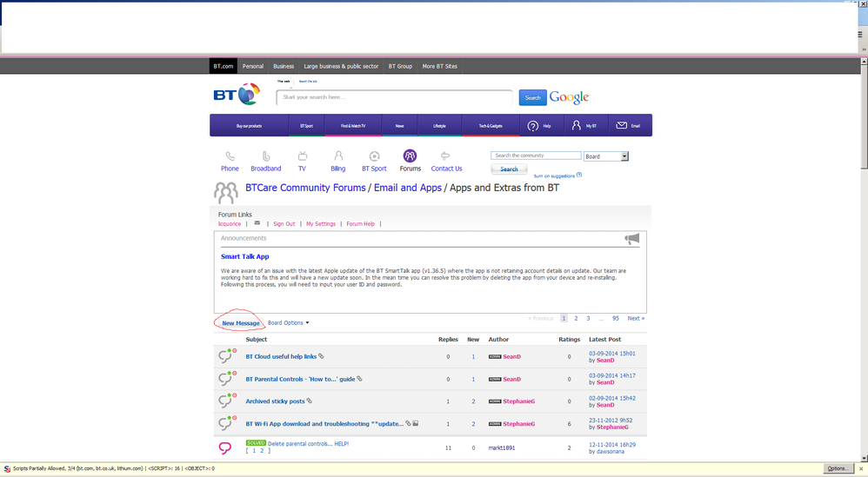Click thread icon for BT Parental Controls guide
868x477 pixels.
tap(226, 378)
